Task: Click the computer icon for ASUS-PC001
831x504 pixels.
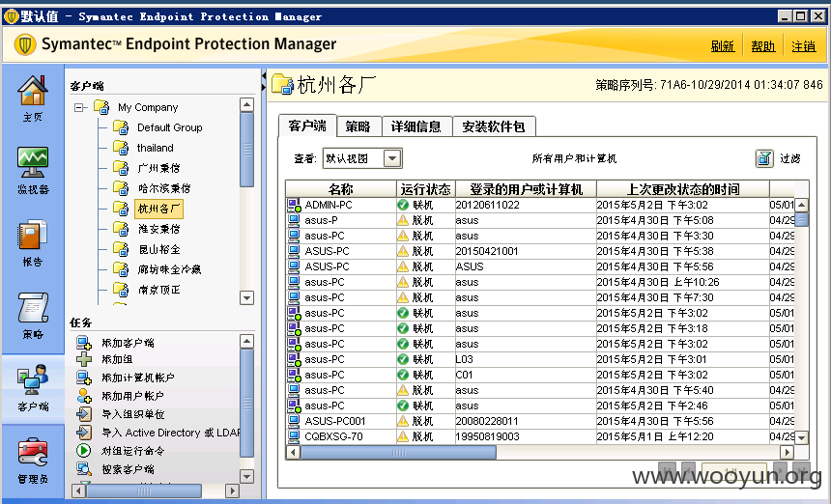Action: [x=294, y=421]
